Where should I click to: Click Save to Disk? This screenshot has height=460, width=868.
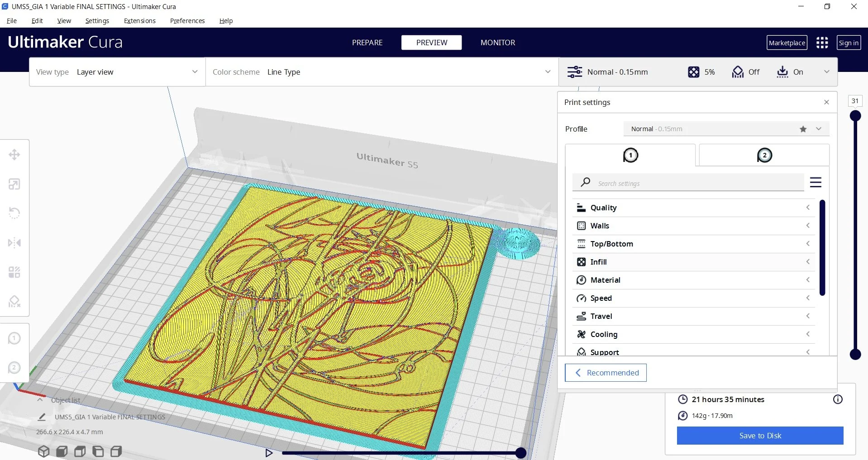tap(760, 436)
